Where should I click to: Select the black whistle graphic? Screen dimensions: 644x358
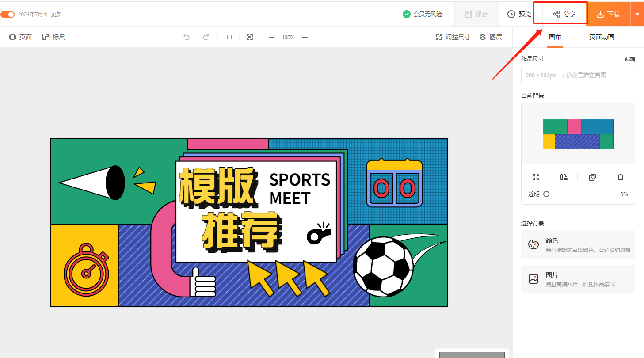319,233
